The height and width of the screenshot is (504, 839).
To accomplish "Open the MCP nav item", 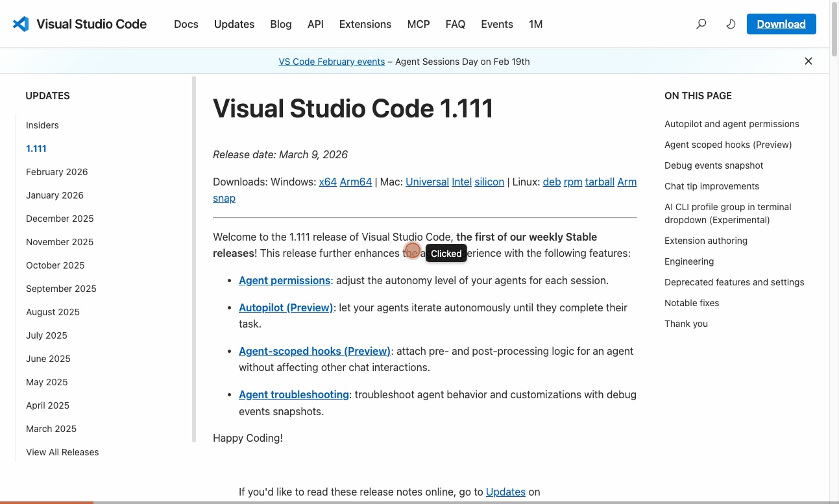I will 419,24.
